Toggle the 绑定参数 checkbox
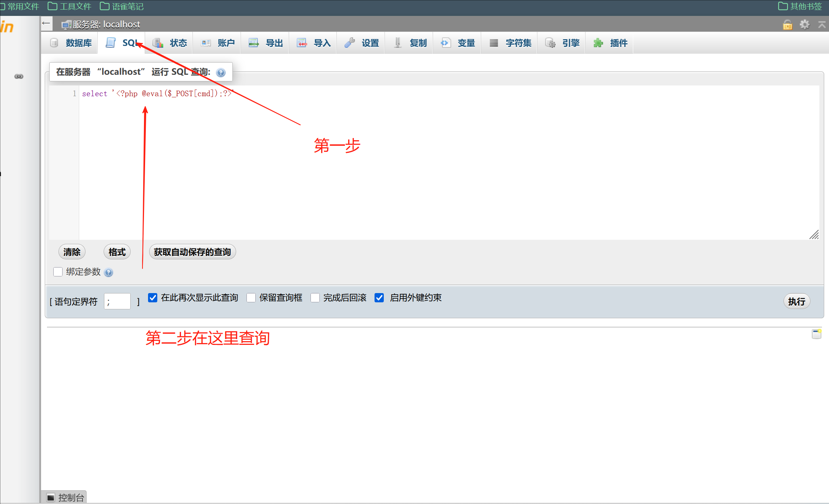Image resolution: width=829 pixels, height=504 pixels. (58, 272)
